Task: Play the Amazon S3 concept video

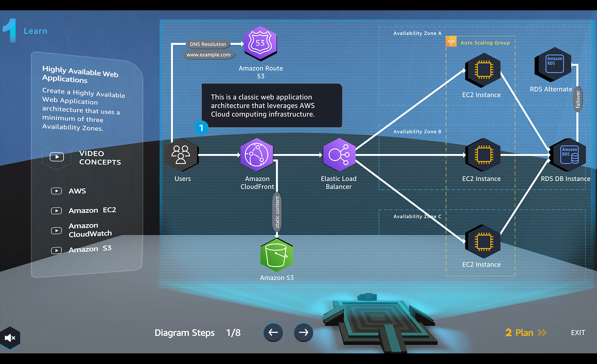Action: pyautogui.click(x=56, y=250)
